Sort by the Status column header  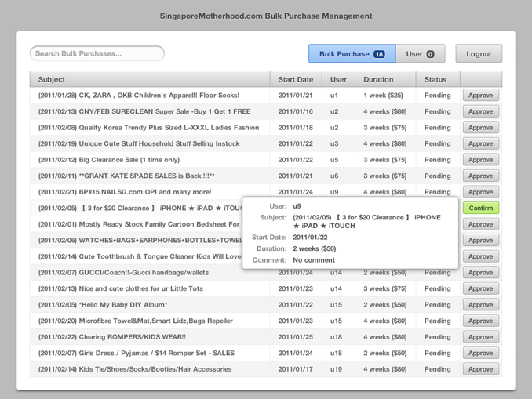438,79
